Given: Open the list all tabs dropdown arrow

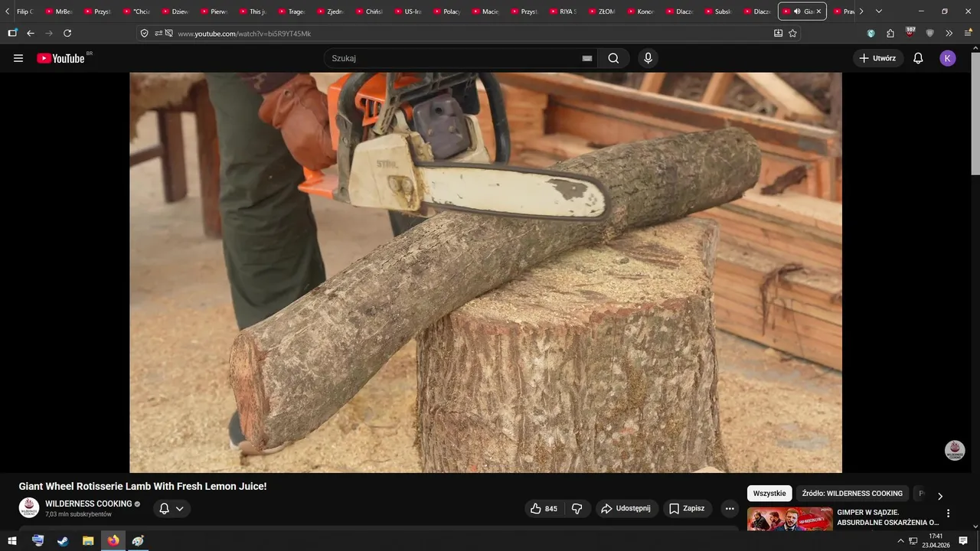Looking at the screenshot, I should point(878,11).
